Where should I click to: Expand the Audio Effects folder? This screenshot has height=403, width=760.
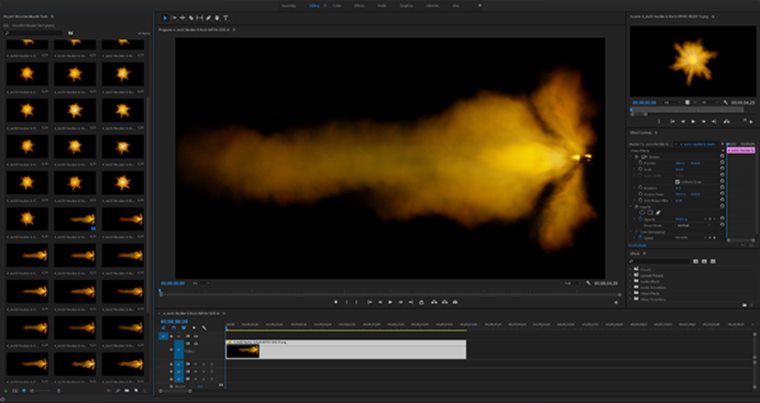pos(631,281)
